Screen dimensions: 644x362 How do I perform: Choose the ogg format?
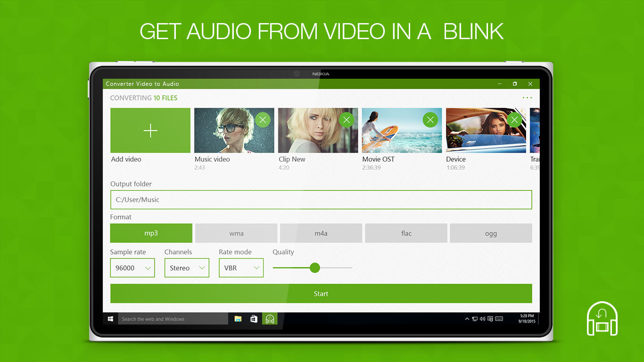(x=491, y=233)
